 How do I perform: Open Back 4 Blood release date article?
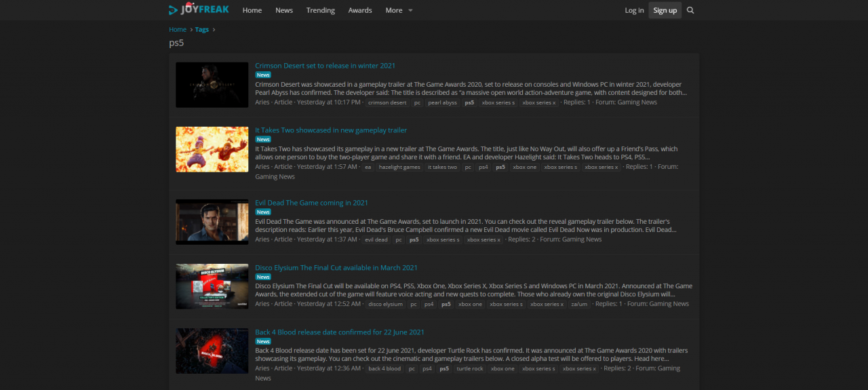tap(340, 332)
